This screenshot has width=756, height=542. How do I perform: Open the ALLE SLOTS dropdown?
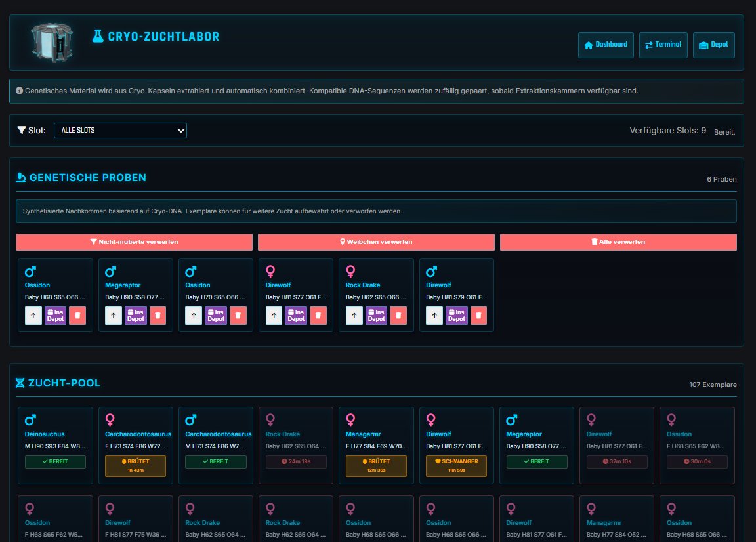[120, 131]
